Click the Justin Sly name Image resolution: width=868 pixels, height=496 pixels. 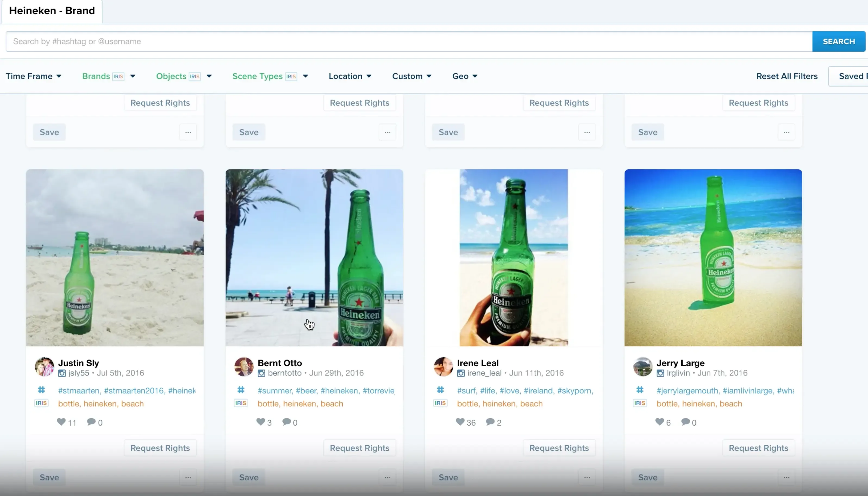[x=79, y=363]
